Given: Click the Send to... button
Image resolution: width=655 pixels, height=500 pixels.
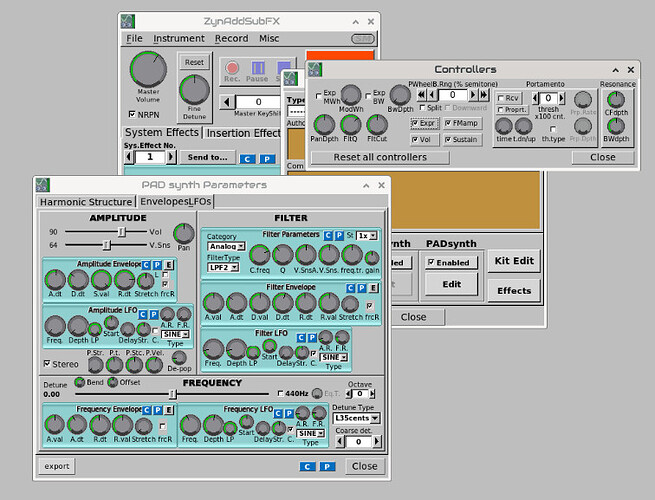Looking at the screenshot, I should (208, 157).
